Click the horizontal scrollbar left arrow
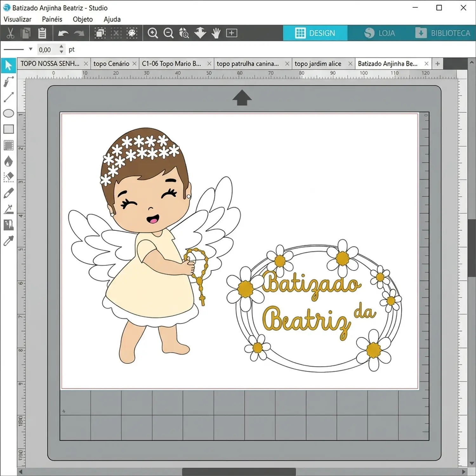The image size is (476, 476). pyautogui.click(x=21, y=472)
